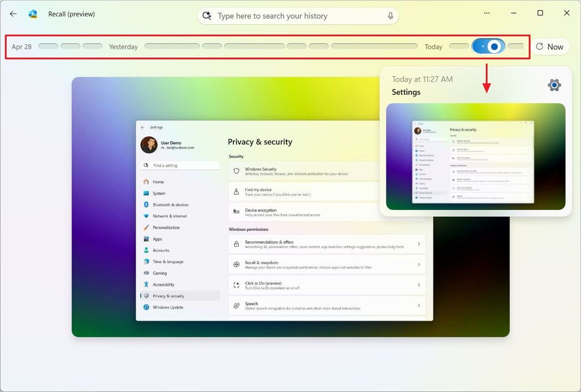Viewport: 581px width, 392px height.
Task: Click the Windows Security shield icon
Action: 237,171
